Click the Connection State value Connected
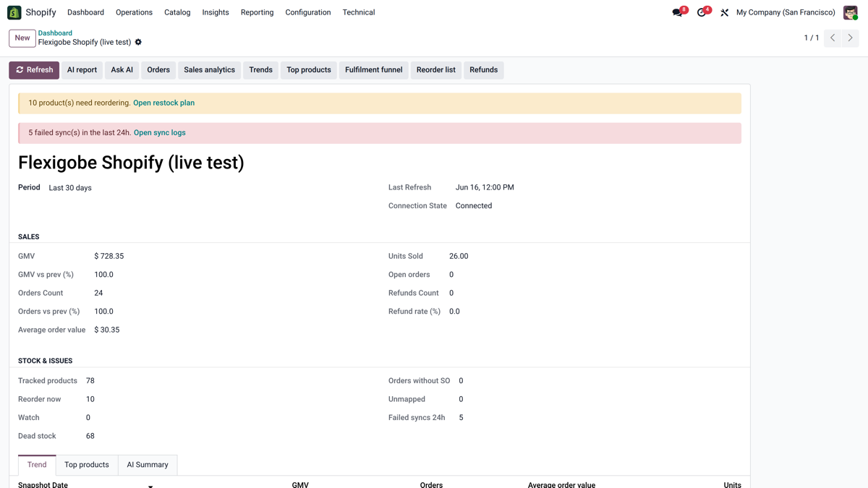Screen dimensions: 868x488 (x=474, y=205)
